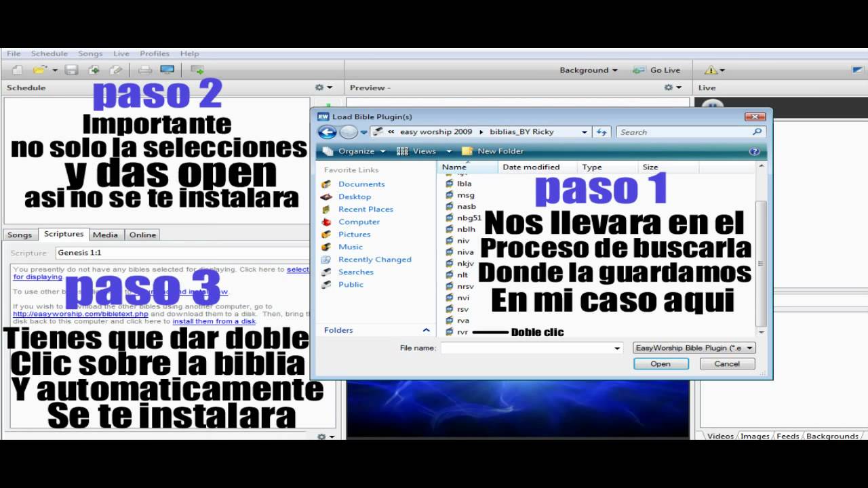This screenshot has width=868, height=488.
Task: Open Schedule panel gear options
Action: point(323,87)
